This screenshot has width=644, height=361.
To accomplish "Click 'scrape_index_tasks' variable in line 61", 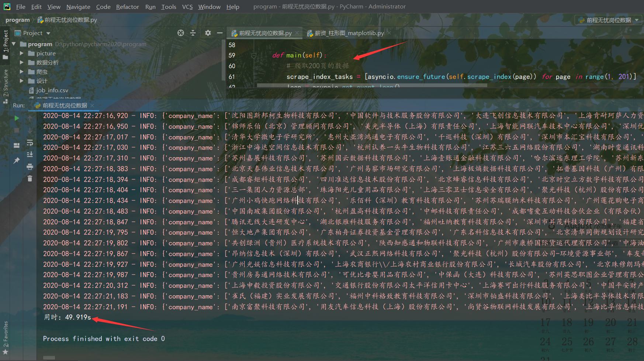I will coord(319,77).
